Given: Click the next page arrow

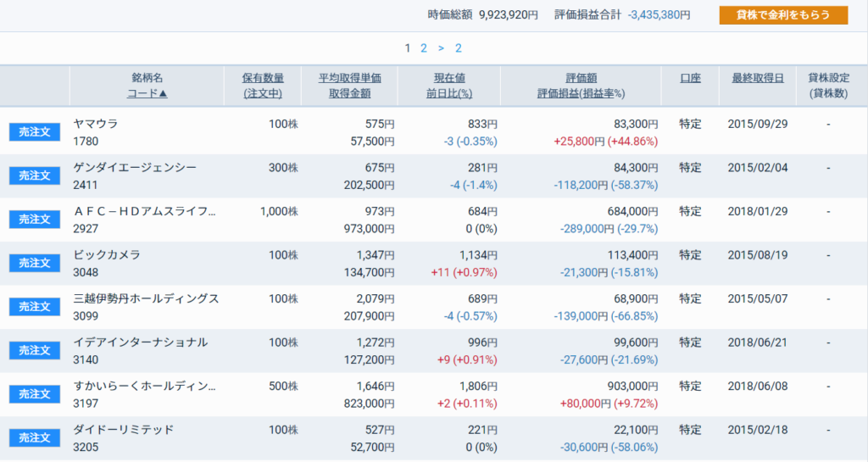Looking at the screenshot, I should coord(441,48).
